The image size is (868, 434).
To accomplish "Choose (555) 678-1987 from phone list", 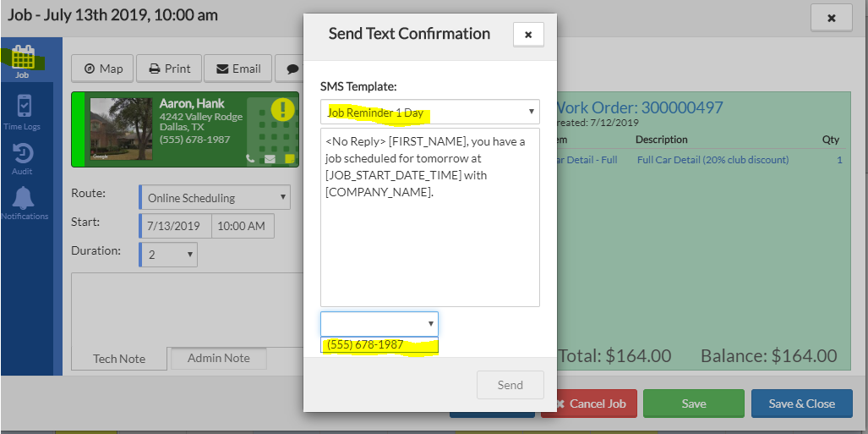I will pos(379,345).
